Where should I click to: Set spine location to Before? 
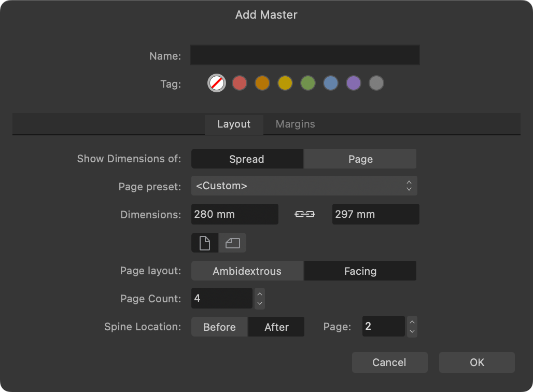click(220, 327)
